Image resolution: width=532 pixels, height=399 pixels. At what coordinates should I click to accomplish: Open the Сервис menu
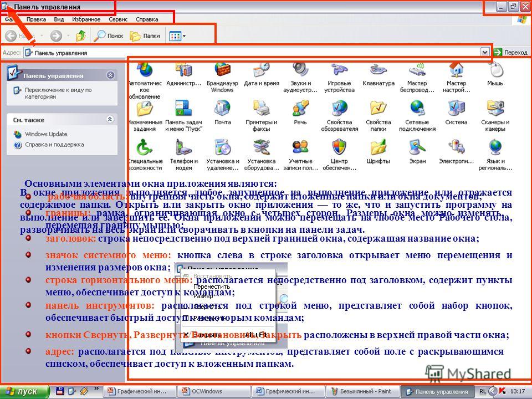[x=118, y=19]
